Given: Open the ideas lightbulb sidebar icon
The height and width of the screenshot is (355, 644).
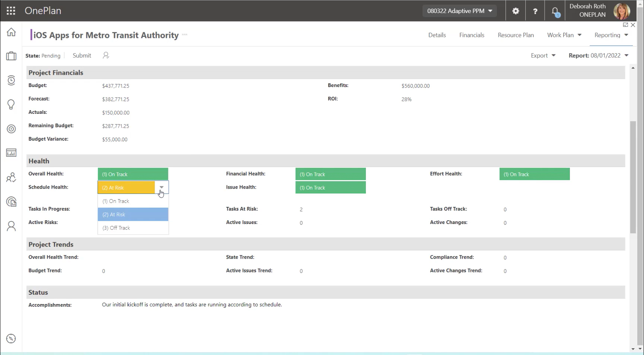Looking at the screenshot, I should tap(11, 105).
